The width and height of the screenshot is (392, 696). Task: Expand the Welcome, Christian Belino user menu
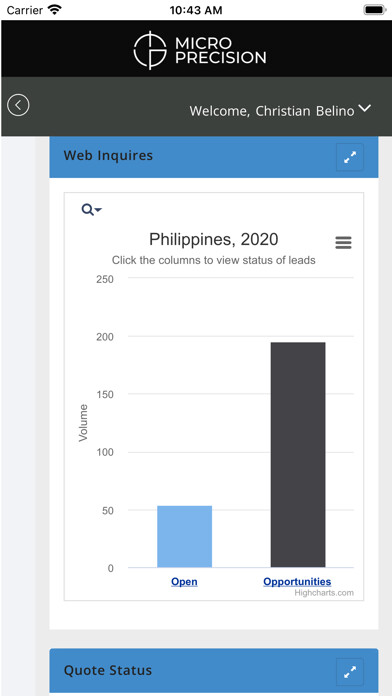pos(280,111)
